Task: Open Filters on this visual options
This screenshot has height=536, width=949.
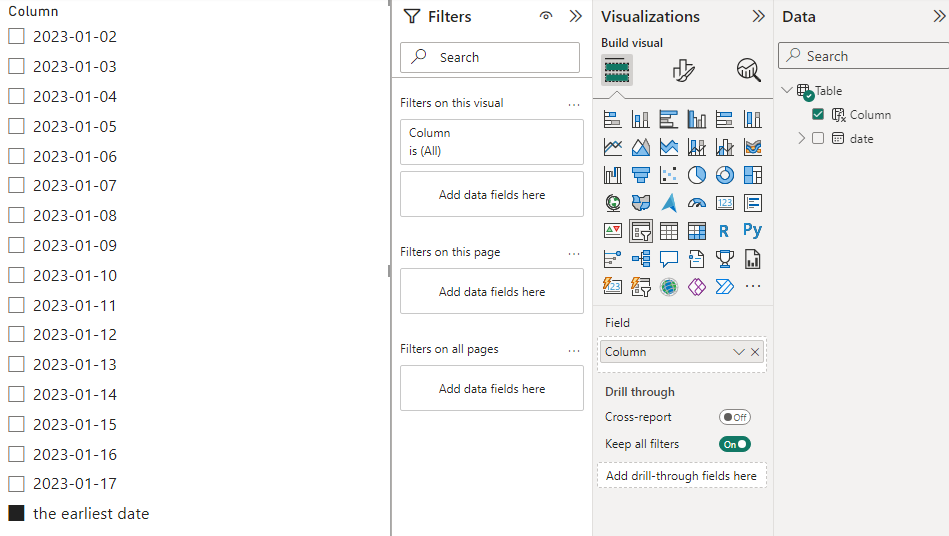Action: (x=574, y=105)
